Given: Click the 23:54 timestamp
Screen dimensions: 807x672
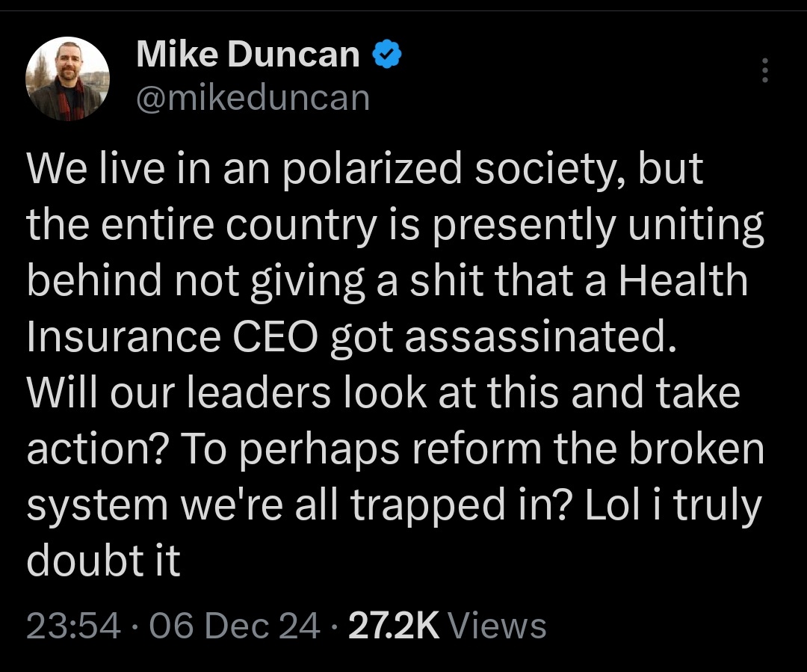Looking at the screenshot, I should tap(73, 626).
